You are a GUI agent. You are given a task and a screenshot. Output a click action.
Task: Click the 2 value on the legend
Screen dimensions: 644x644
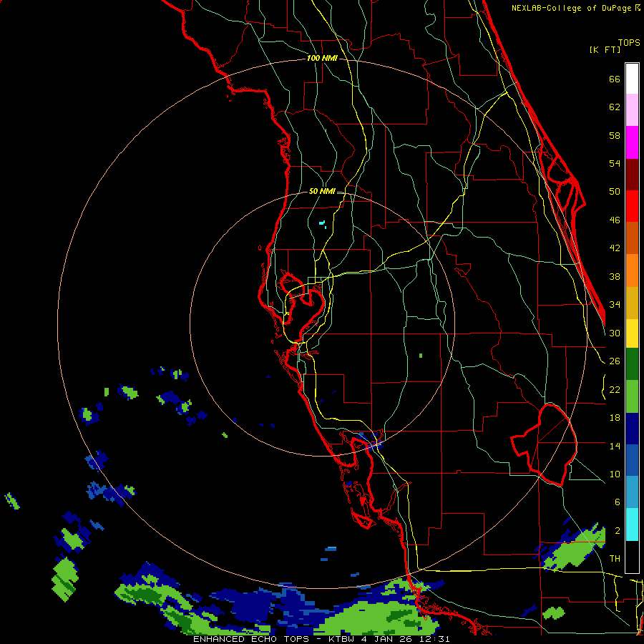tap(617, 531)
